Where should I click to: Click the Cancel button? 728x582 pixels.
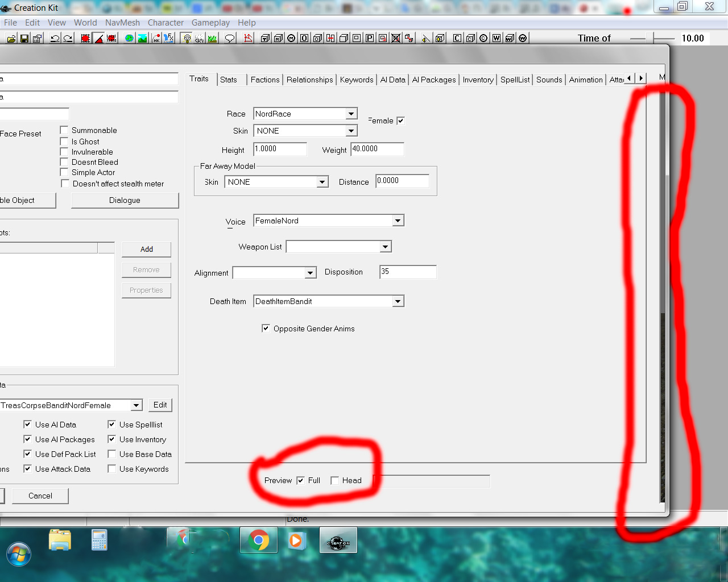point(40,496)
